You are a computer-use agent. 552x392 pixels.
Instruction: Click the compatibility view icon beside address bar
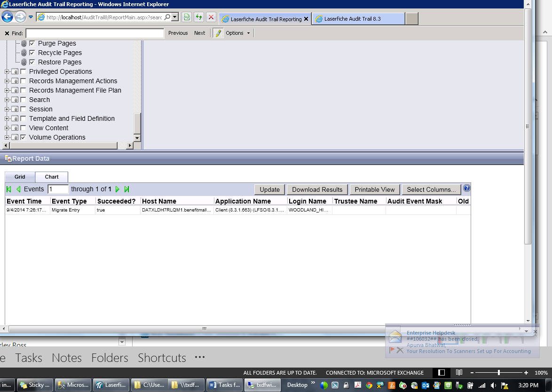point(187,17)
